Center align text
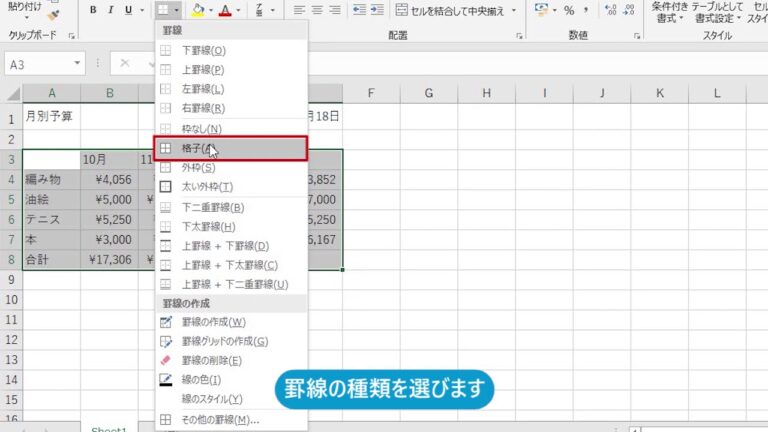The width and height of the screenshot is (768, 432). [x=317, y=10]
